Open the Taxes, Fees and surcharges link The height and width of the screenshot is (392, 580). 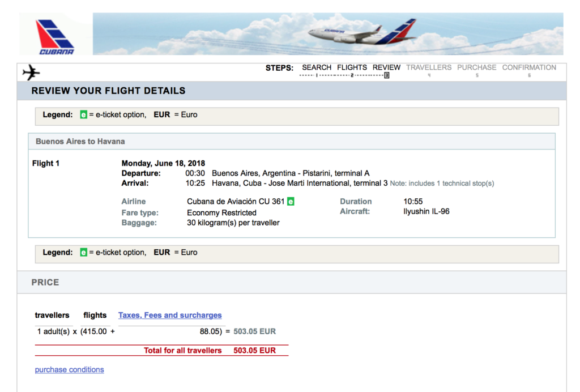point(170,315)
